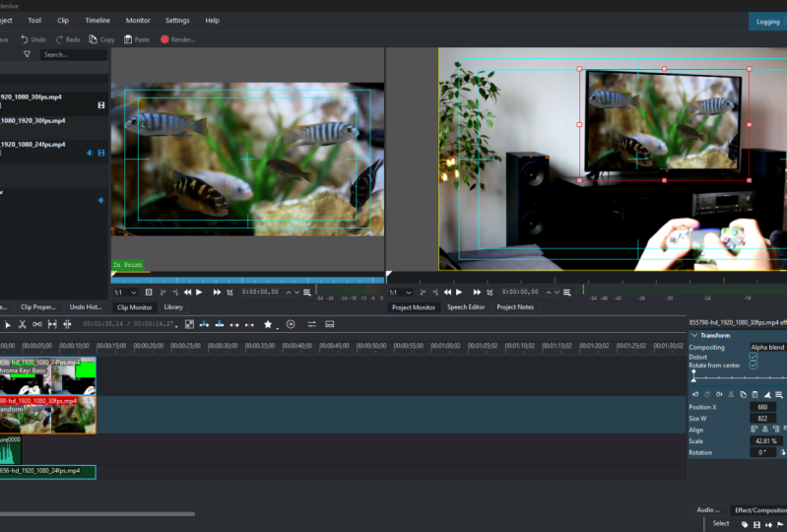This screenshot has width=787, height=532.
Task: Set zone in point in Project Monitor
Action: pyautogui.click(x=423, y=292)
